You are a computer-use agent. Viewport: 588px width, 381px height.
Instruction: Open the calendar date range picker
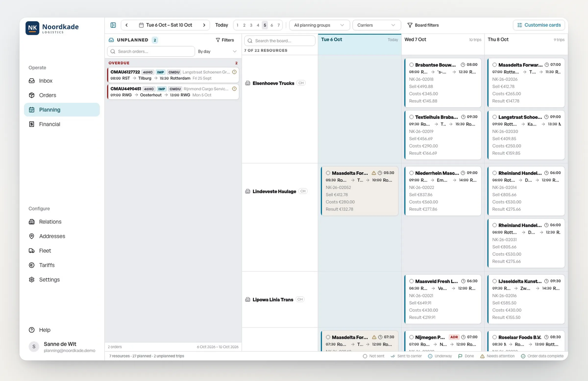(165, 25)
